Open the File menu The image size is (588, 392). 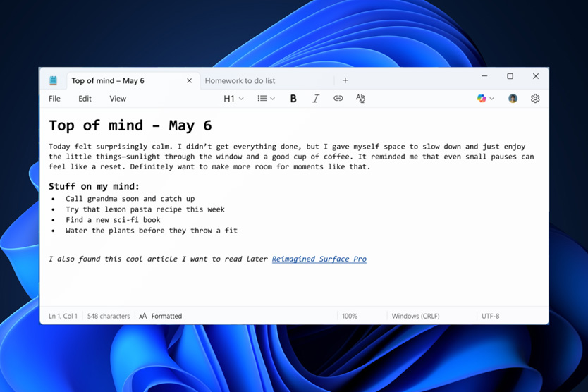tap(54, 99)
